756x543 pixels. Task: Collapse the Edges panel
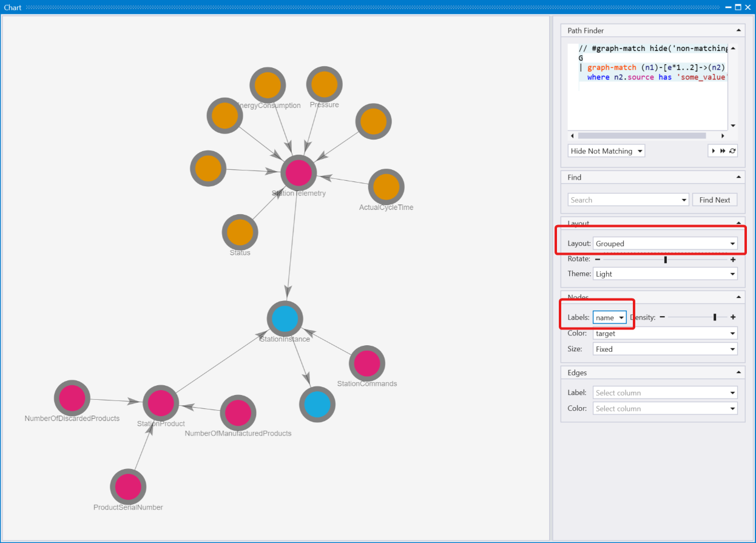738,373
